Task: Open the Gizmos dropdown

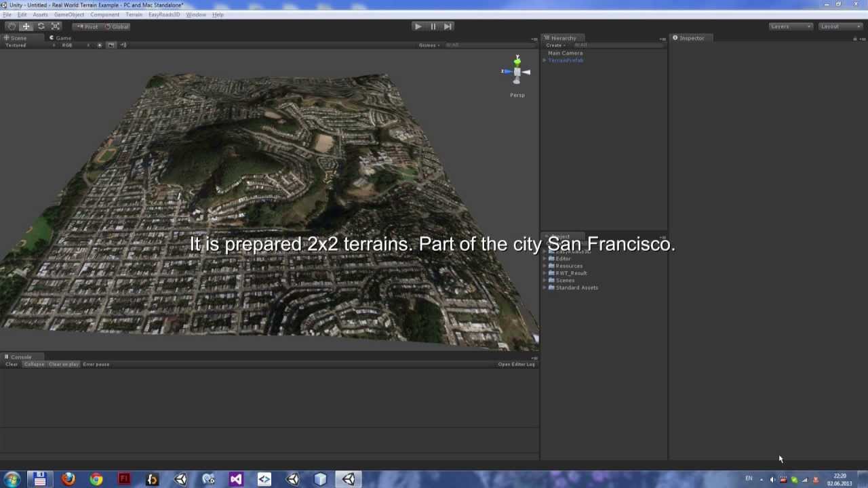Action: tap(429, 45)
